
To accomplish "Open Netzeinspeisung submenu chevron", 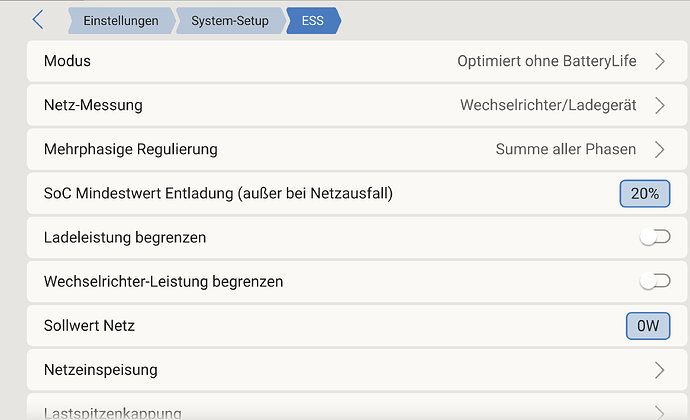I will [659, 370].
